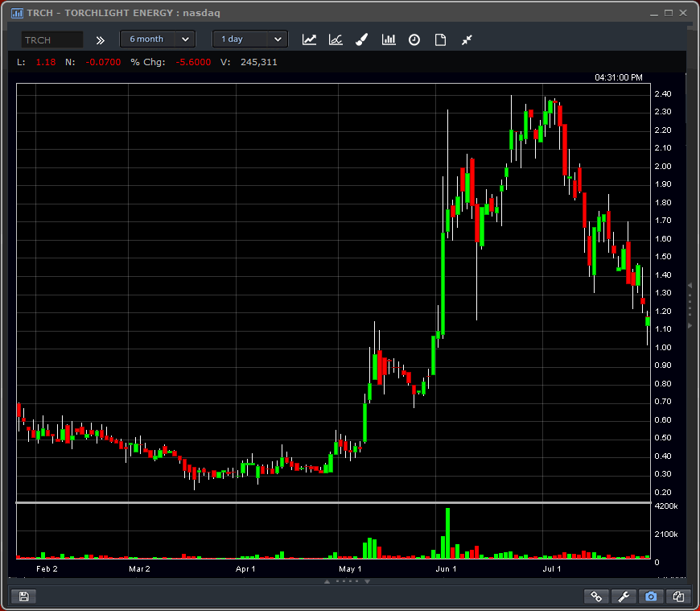Screen dimensions: 700x611
Task: Click the blank page template icon
Action: [440, 39]
